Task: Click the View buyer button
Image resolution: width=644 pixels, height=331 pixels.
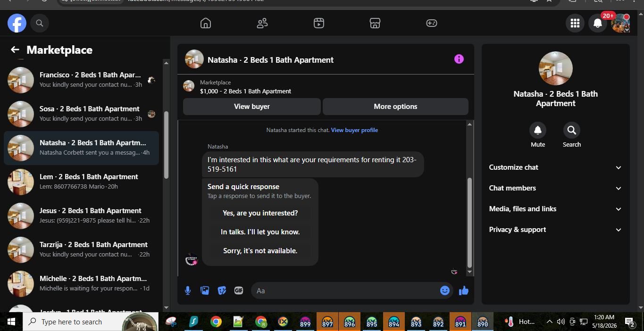Action: tap(252, 107)
